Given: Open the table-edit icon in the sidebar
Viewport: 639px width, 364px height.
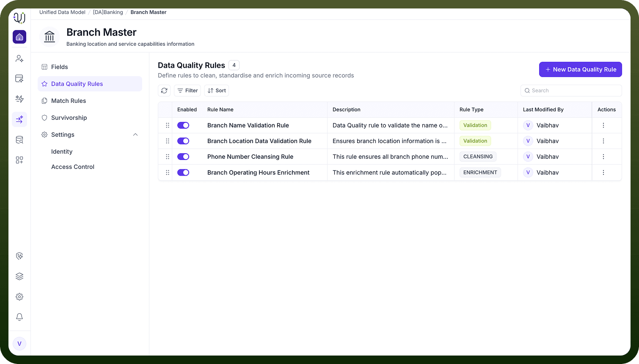Looking at the screenshot, I should 19,79.
